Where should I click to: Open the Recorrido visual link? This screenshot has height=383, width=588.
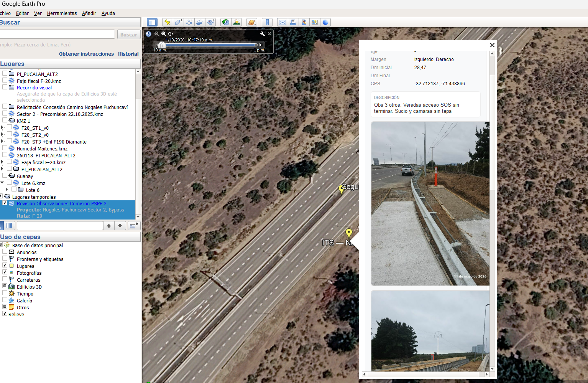(34, 87)
